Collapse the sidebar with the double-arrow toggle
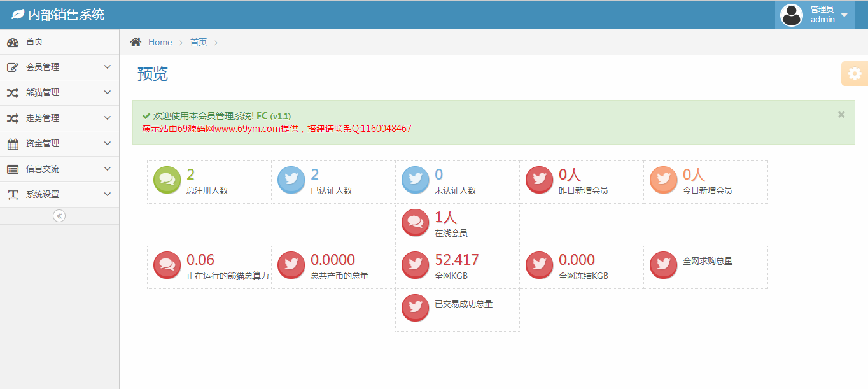Image resolution: width=868 pixels, height=389 pixels. (x=59, y=216)
